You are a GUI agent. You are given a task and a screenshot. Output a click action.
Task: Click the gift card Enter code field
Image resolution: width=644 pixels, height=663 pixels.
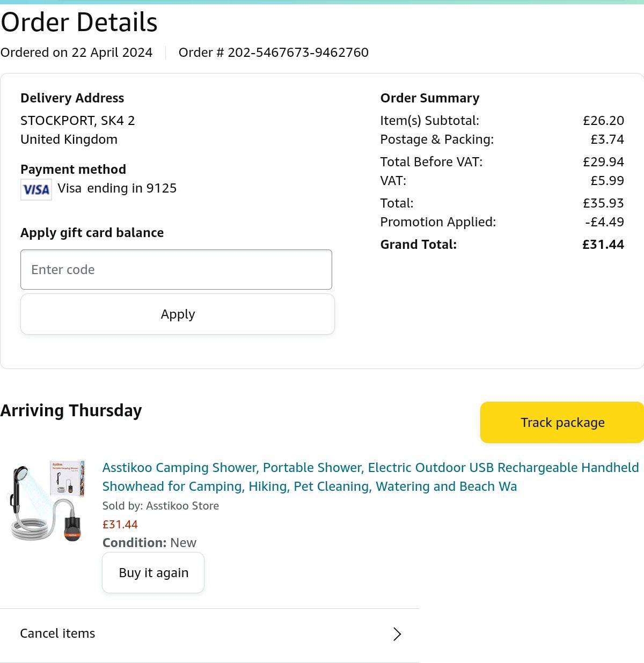coord(176,269)
